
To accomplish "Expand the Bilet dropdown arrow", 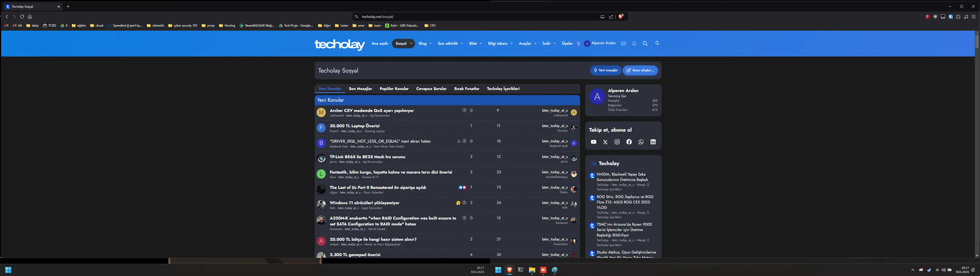I will point(481,43).
